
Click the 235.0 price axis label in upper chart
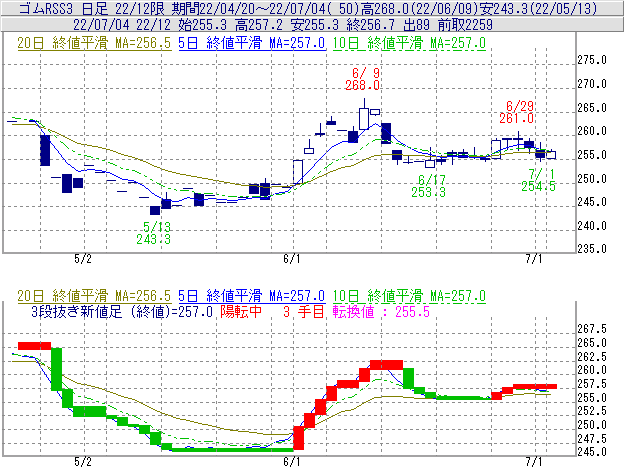(x=592, y=249)
